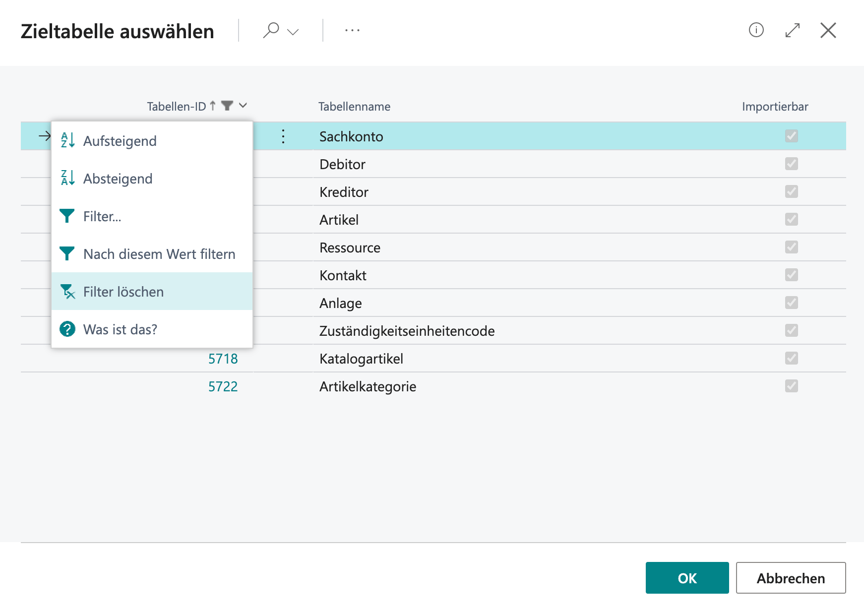The width and height of the screenshot is (864, 616).
Task: Click the Tabellen-ID column header
Action: (x=176, y=107)
